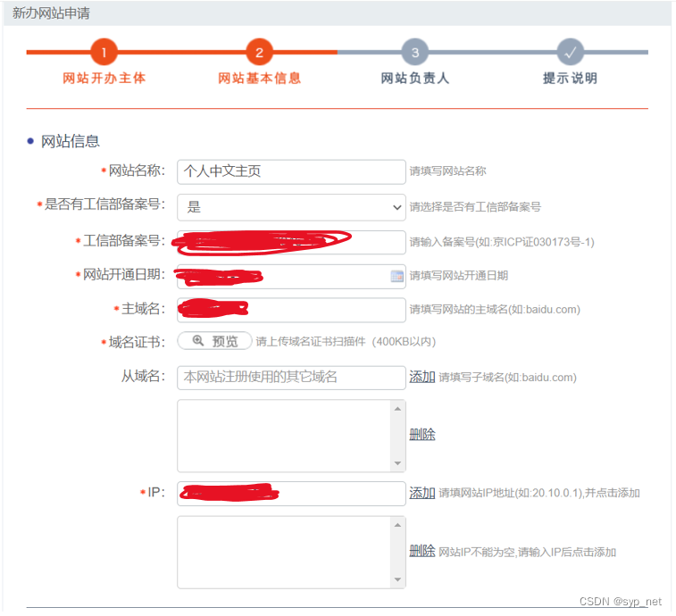
Task: Click magnifier icon on 预览 button
Action: tap(198, 340)
